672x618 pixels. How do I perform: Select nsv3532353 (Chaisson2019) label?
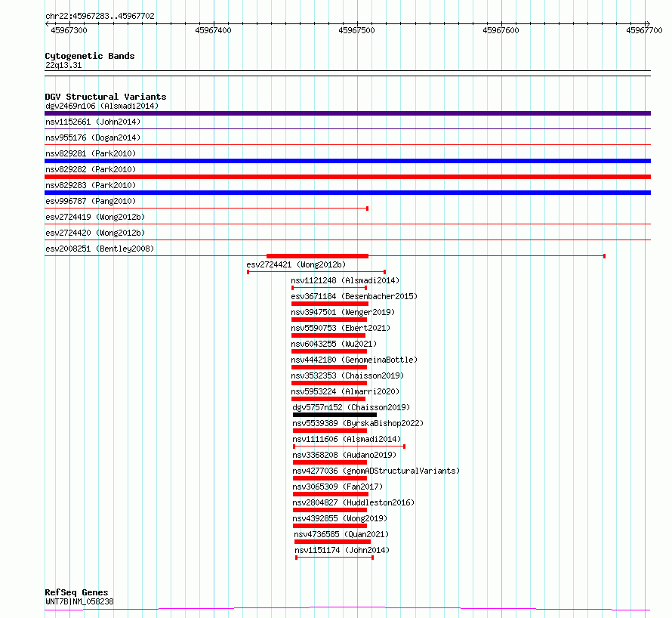[347, 375]
